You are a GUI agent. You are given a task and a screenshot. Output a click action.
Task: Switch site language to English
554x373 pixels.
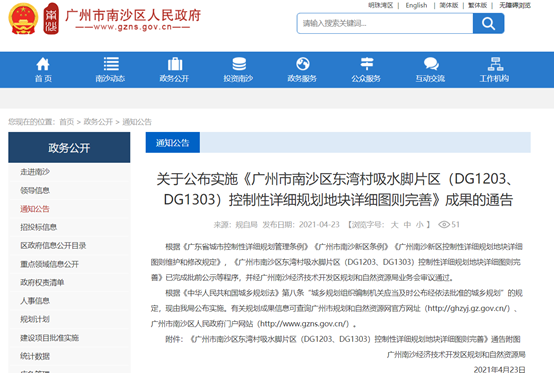(416, 5)
